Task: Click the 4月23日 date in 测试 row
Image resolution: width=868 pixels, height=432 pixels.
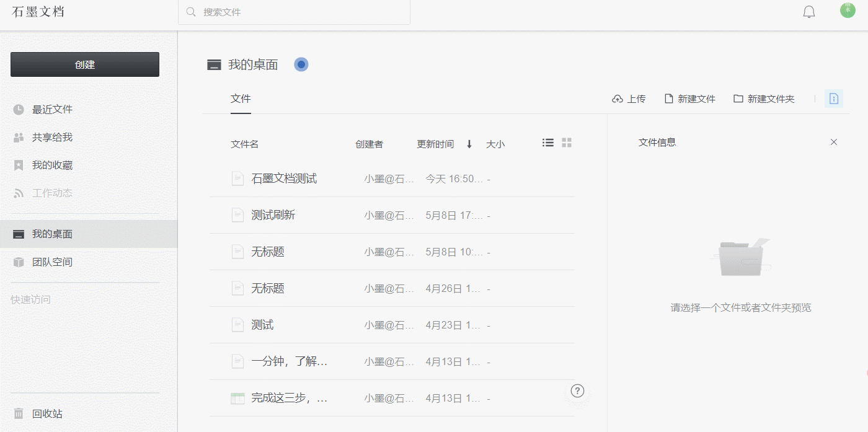Action: click(453, 325)
